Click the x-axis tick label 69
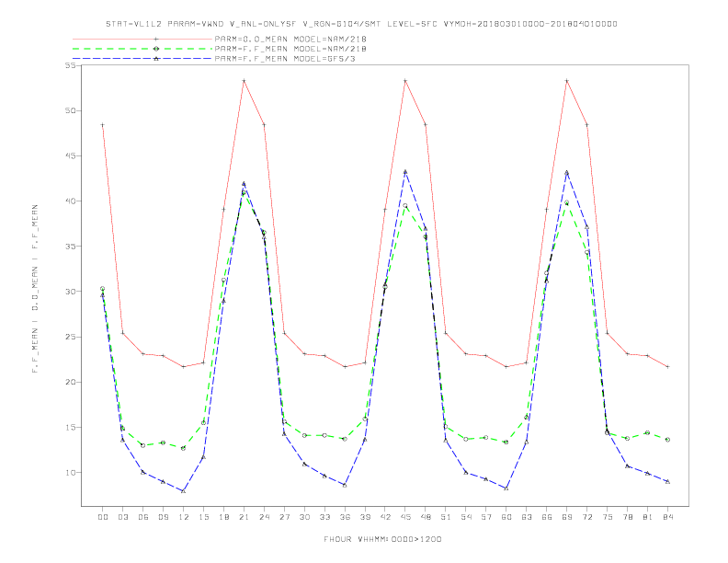 pos(567,517)
